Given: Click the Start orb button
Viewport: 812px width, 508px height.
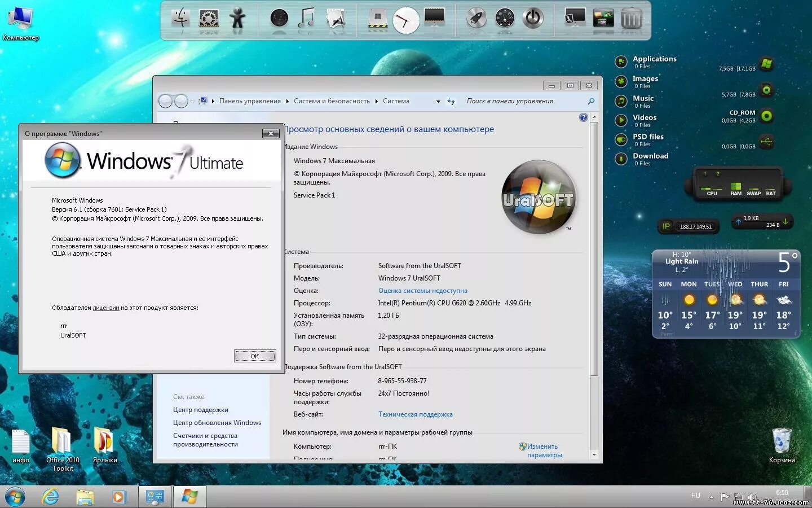Looking at the screenshot, I should click(x=15, y=497).
